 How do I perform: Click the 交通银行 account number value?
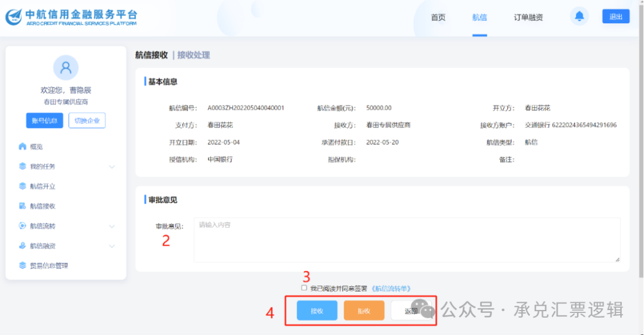571,125
